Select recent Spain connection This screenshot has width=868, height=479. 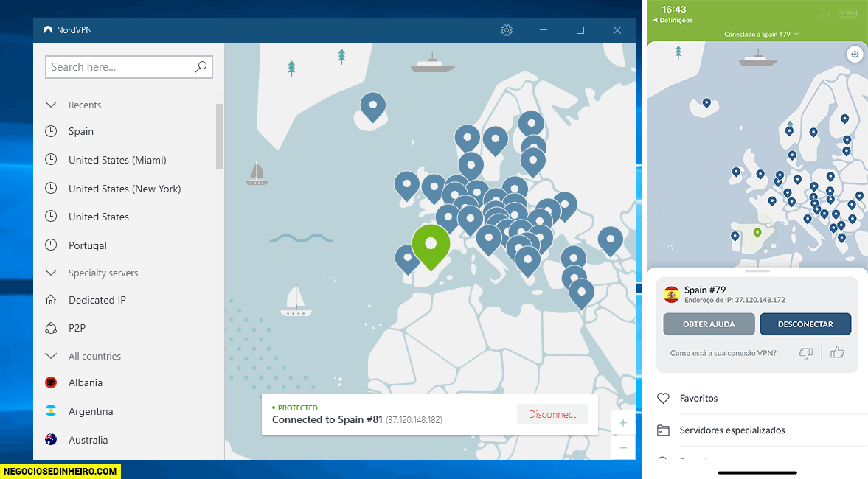[81, 132]
